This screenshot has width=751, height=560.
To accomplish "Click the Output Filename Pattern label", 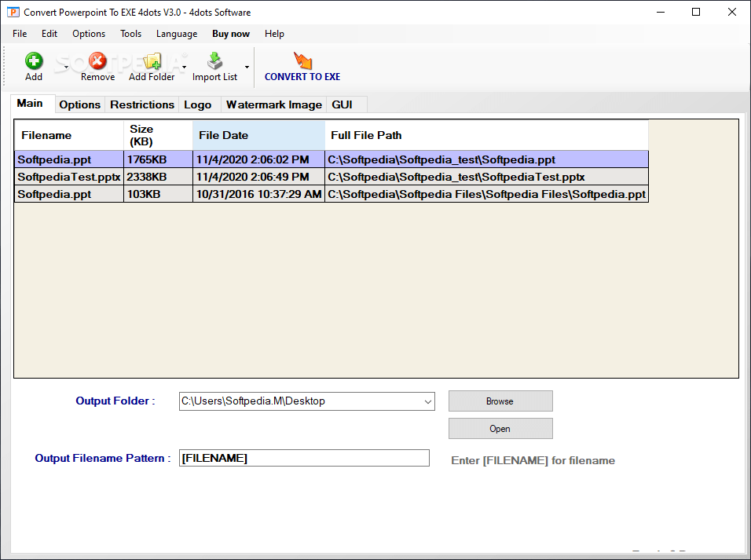I will pyautogui.click(x=102, y=459).
